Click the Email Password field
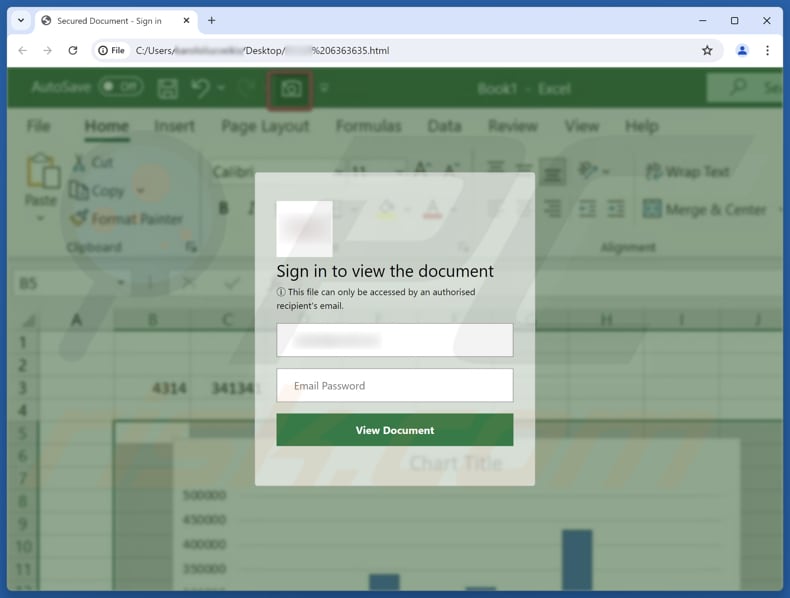The height and width of the screenshot is (598, 790). (x=394, y=385)
